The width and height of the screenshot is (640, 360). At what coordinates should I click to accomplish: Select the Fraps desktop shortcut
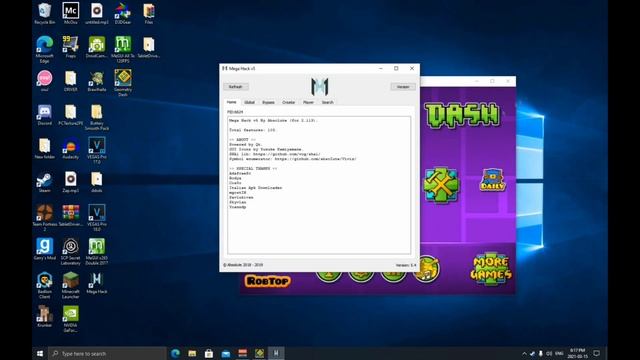[x=71, y=47]
